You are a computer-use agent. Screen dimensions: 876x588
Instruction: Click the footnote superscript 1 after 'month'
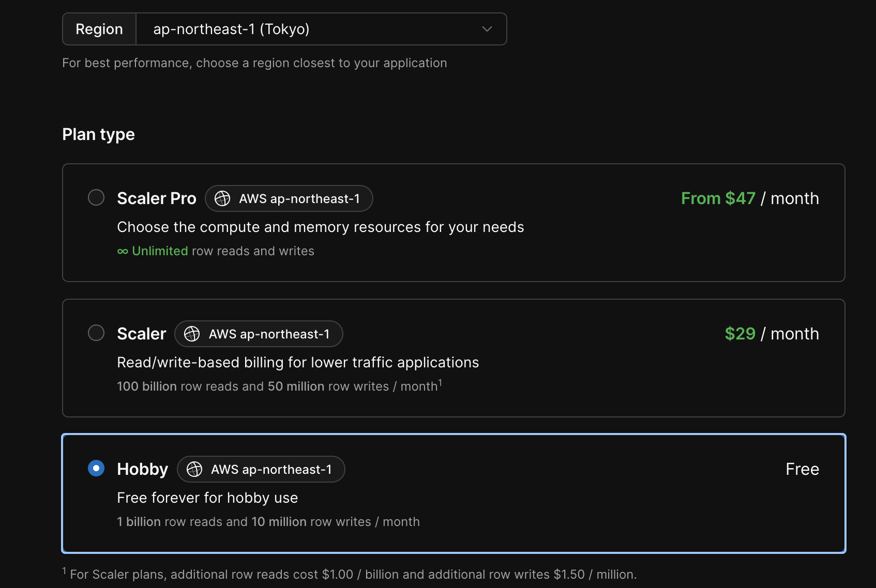point(440,382)
